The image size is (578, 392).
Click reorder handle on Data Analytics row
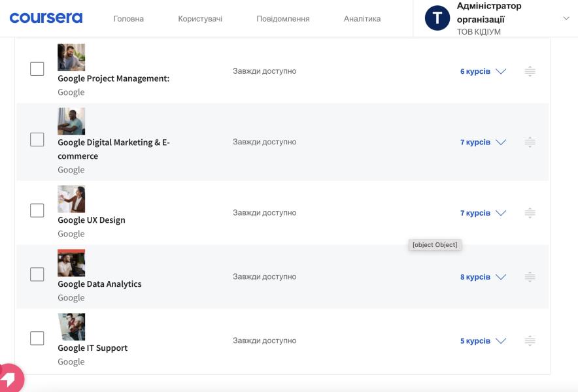click(530, 276)
